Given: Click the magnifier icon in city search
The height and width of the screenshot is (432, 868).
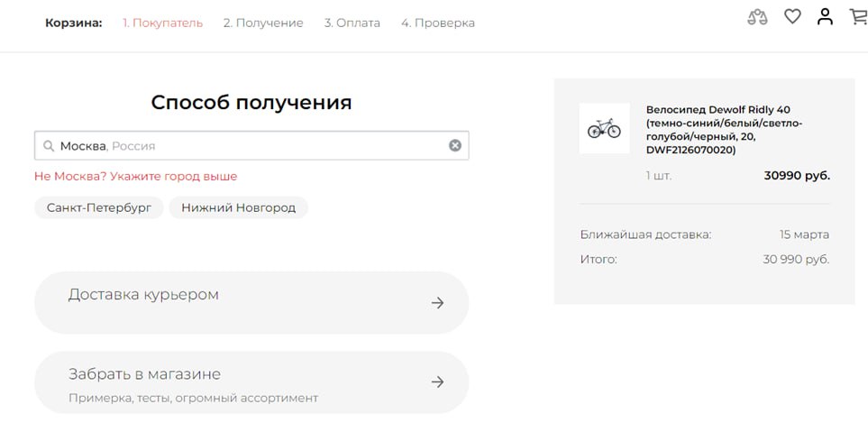Looking at the screenshot, I should tap(48, 146).
